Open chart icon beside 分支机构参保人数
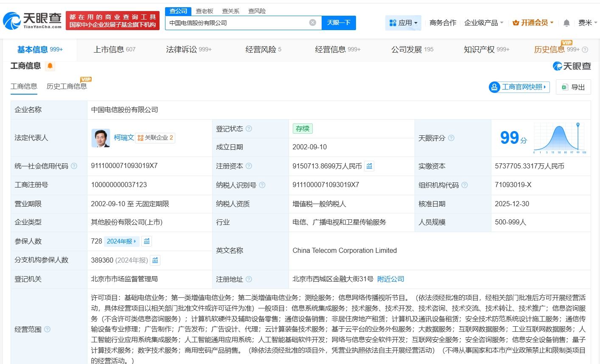 [155, 260]
